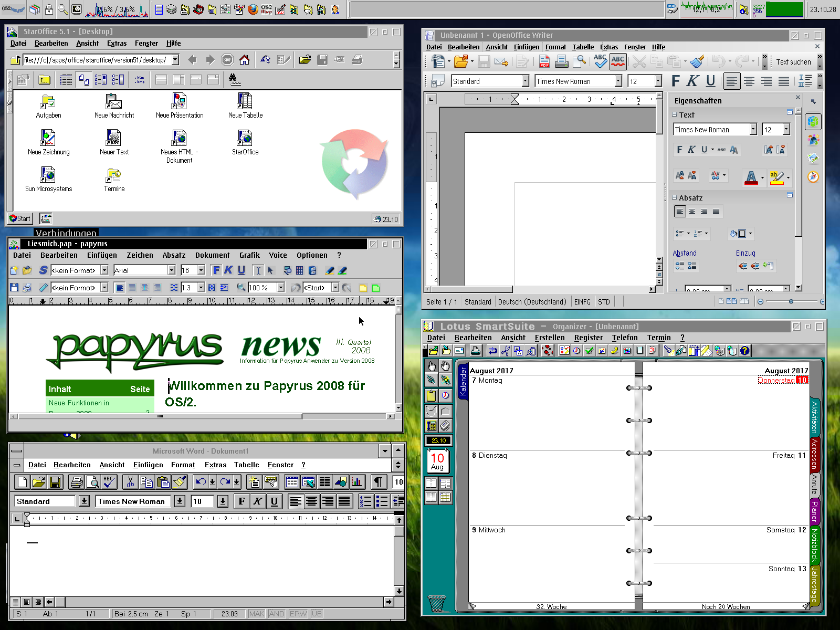Open Aufgaben icon on StarOffice desktop
The width and height of the screenshot is (840, 630).
tap(48, 102)
